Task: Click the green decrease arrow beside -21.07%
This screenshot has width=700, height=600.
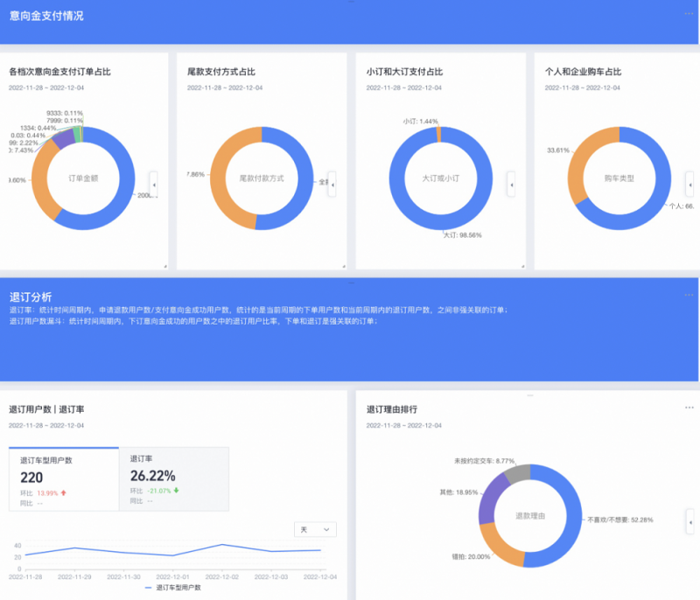Action: [x=177, y=490]
